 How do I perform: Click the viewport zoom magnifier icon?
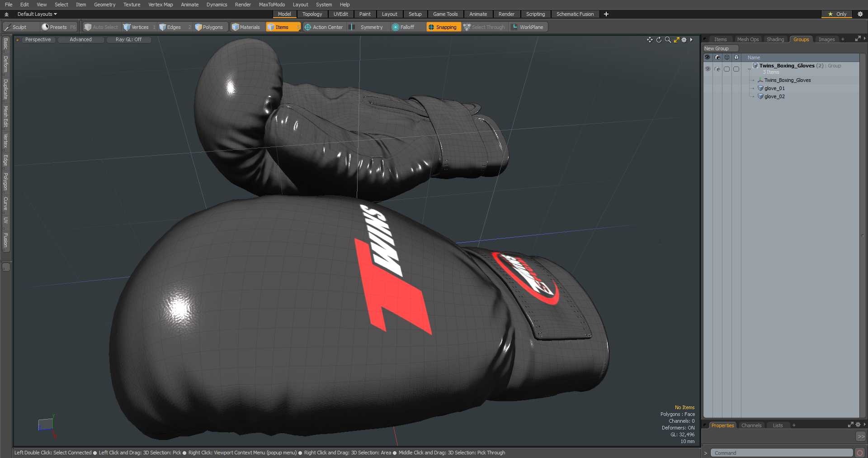(668, 40)
